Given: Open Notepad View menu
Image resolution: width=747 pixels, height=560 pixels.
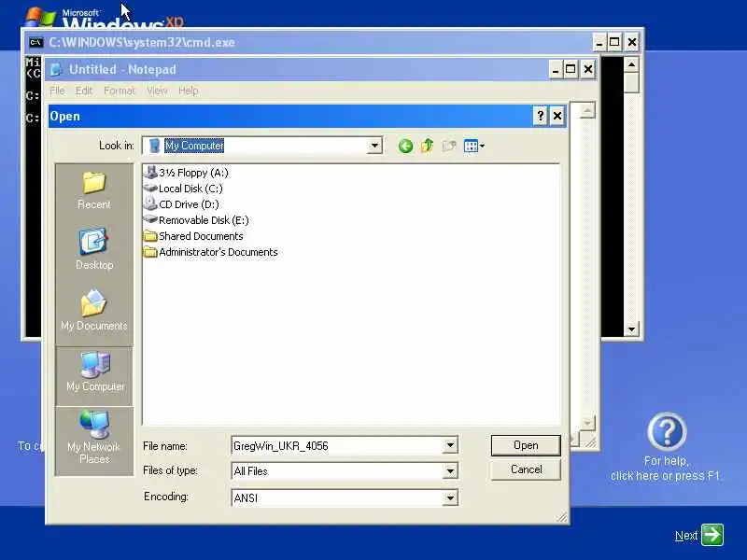Looking at the screenshot, I should coord(157,91).
